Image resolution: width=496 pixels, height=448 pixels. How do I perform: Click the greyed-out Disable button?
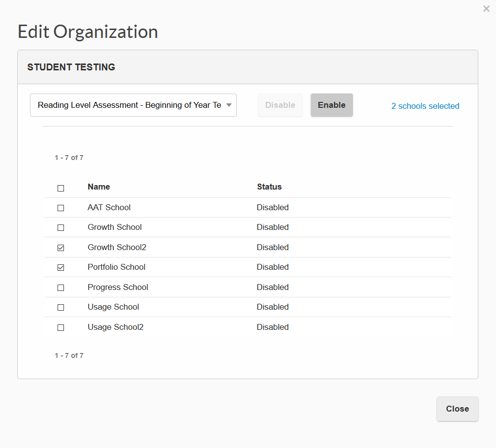pos(280,105)
